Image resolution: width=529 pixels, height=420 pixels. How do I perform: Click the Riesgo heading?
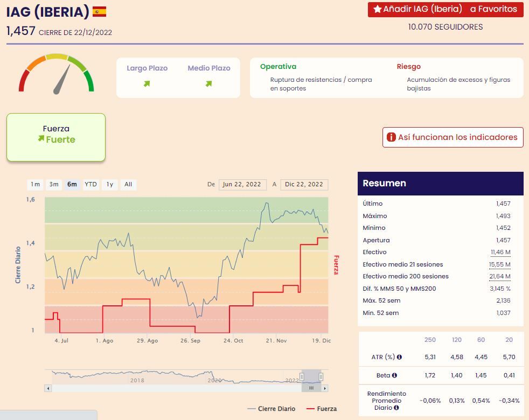[x=408, y=66]
